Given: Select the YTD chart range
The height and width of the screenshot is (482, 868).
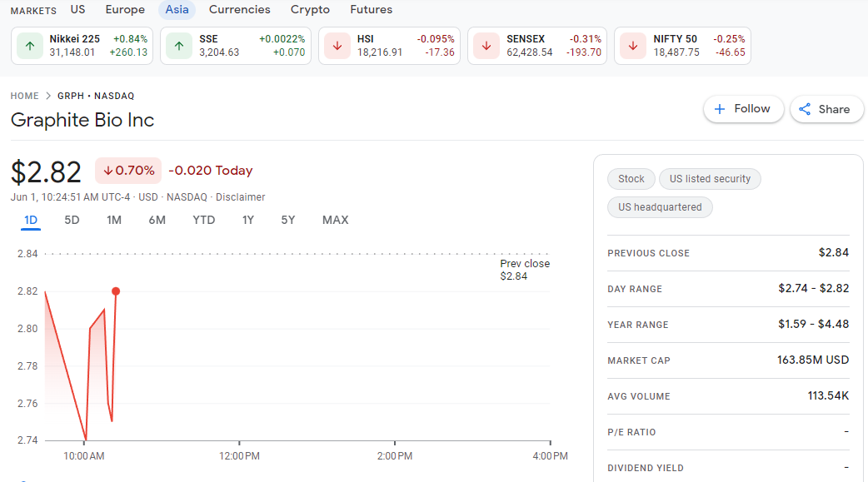Looking at the screenshot, I should click(204, 221).
